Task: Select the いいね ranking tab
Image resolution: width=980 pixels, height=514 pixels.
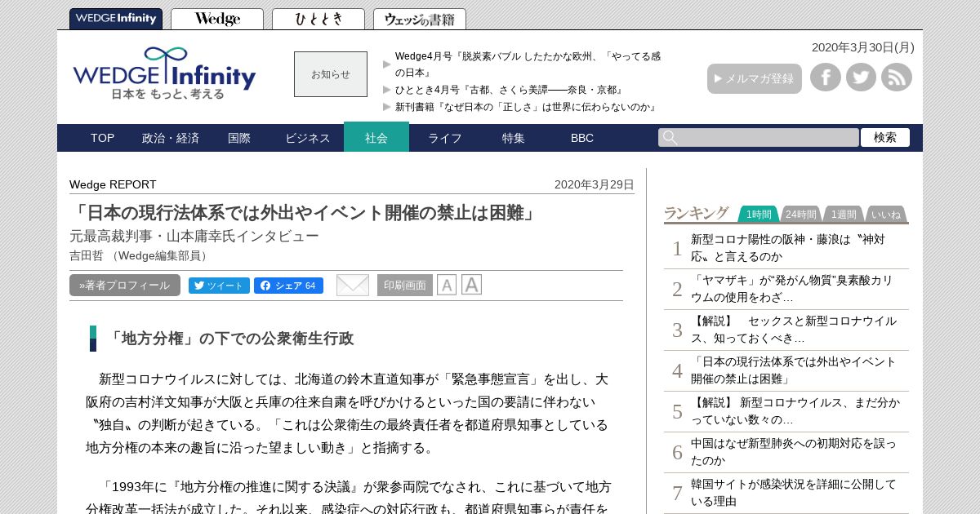Action: [886, 214]
